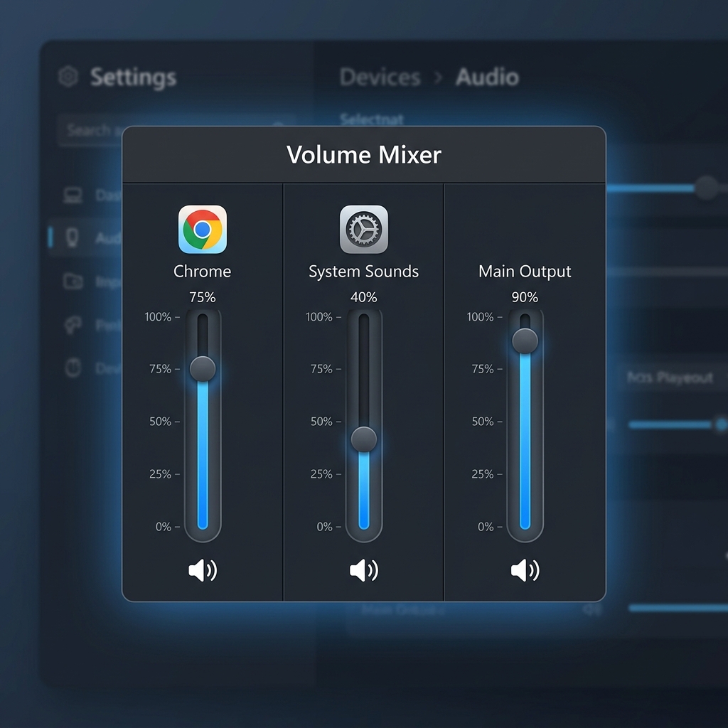The height and width of the screenshot is (728, 728).
Task: Click the Main Output label
Action: pyautogui.click(x=525, y=272)
